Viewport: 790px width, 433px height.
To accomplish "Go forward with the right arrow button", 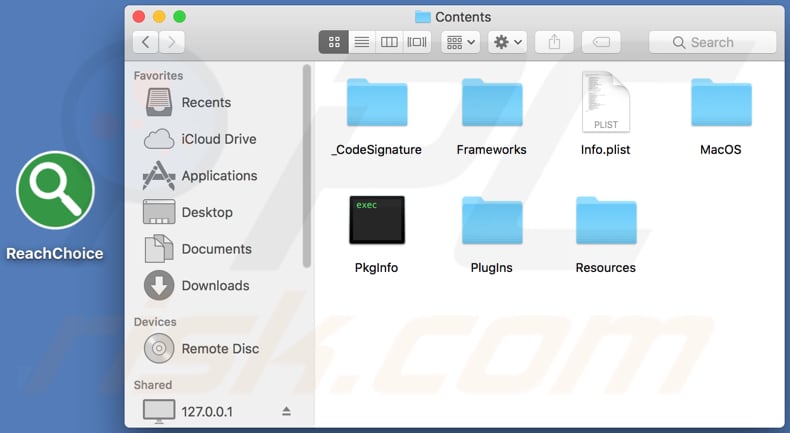I will (171, 42).
